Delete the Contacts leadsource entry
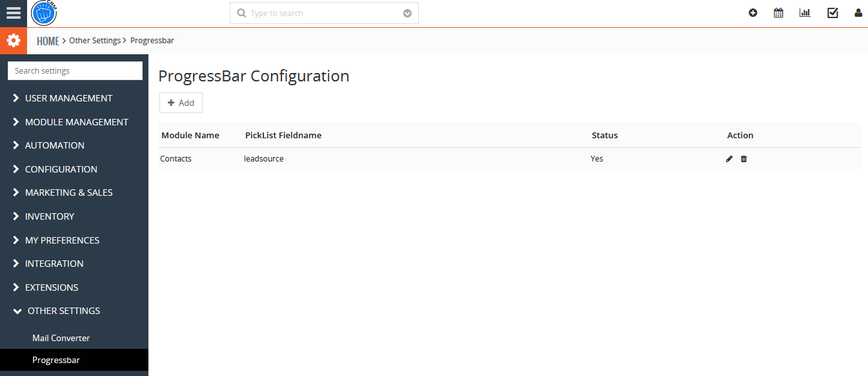Screen dimensions: 868x376 click(x=743, y=159)
